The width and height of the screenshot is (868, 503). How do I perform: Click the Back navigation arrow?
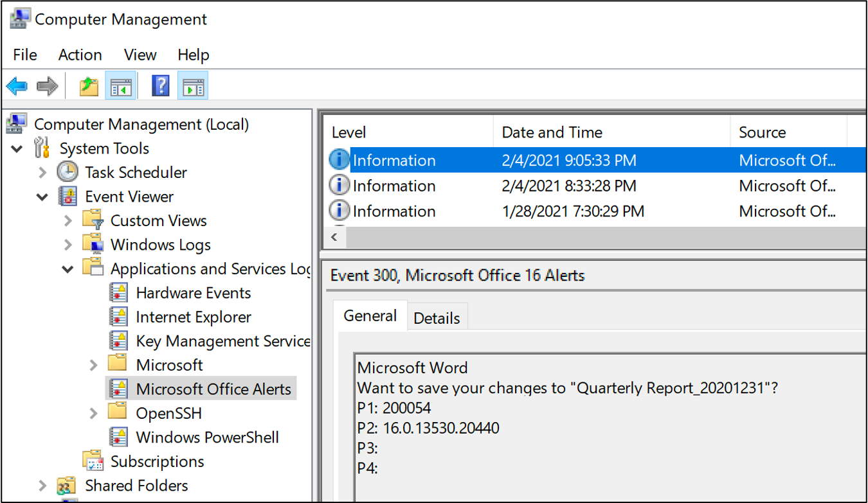point(16,85)
